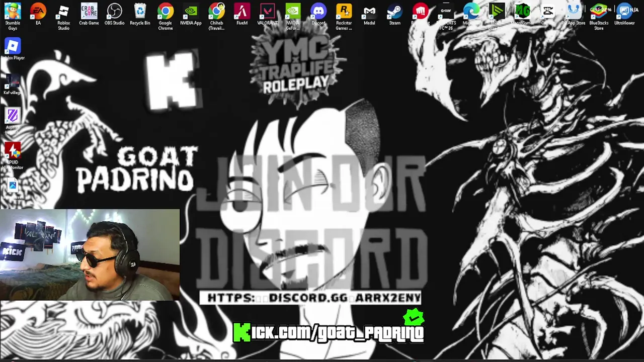Select the Recycle Bin icon
Viewport: 644px width, 362px height.
[140, 14]
